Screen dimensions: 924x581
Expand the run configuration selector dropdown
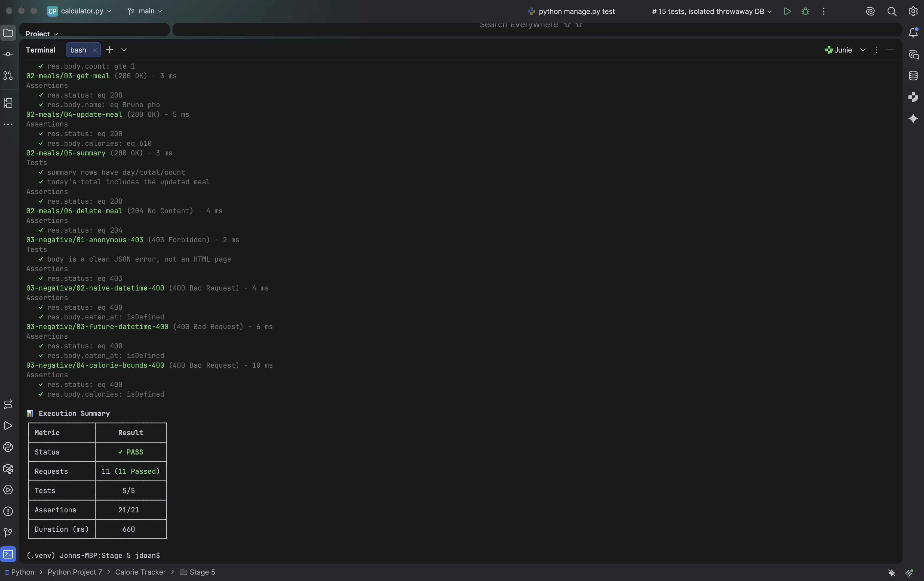pos(650,12)
